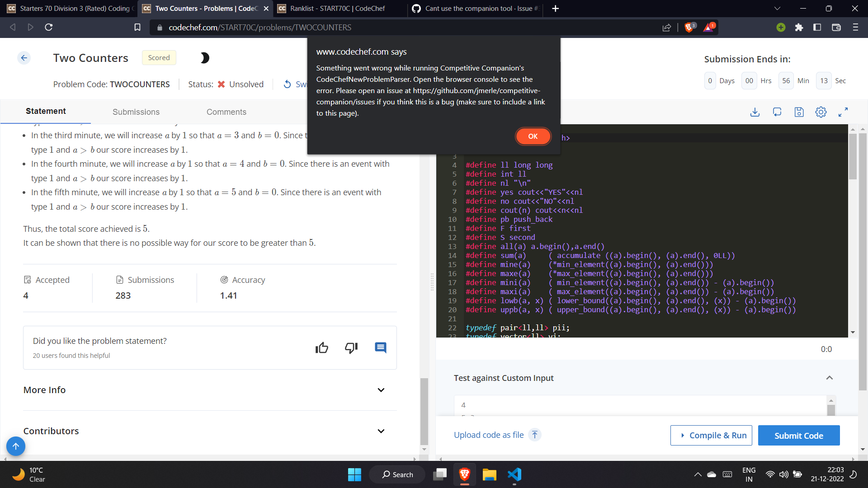Collapse the Test against Custom Input panel
The width and height of the screenshot is (868, 488).
click(830, 377)
